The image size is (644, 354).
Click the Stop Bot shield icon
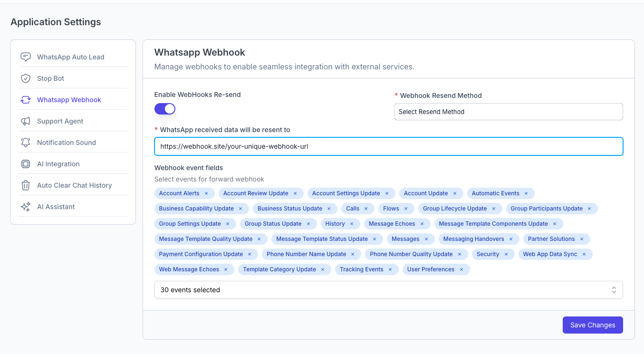(x=26, y=78)
